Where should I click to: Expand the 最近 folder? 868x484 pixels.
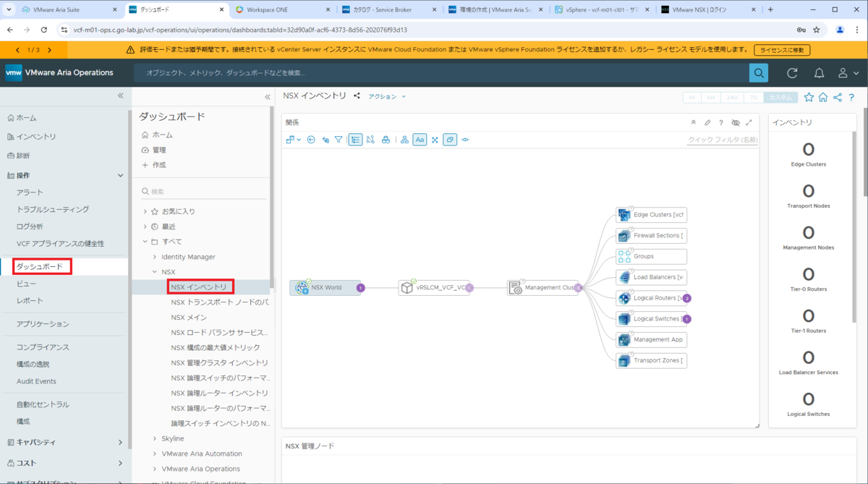(x=145, y=226)
